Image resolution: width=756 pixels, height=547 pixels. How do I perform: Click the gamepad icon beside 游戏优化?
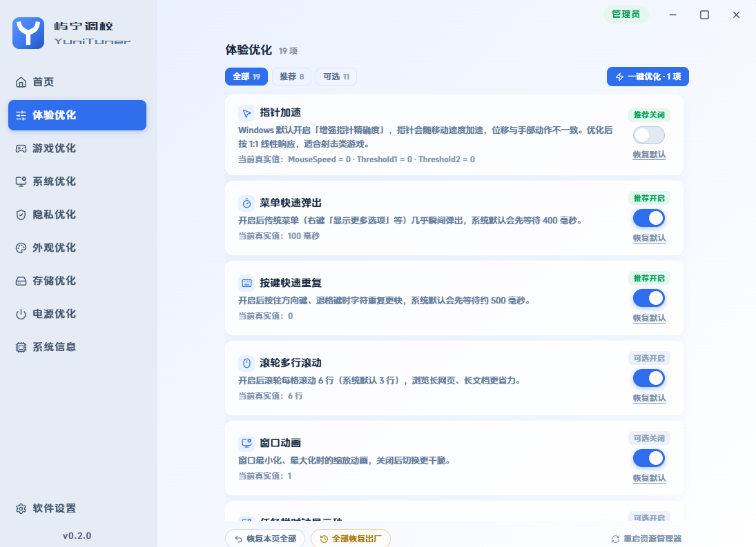click(21, 149)
